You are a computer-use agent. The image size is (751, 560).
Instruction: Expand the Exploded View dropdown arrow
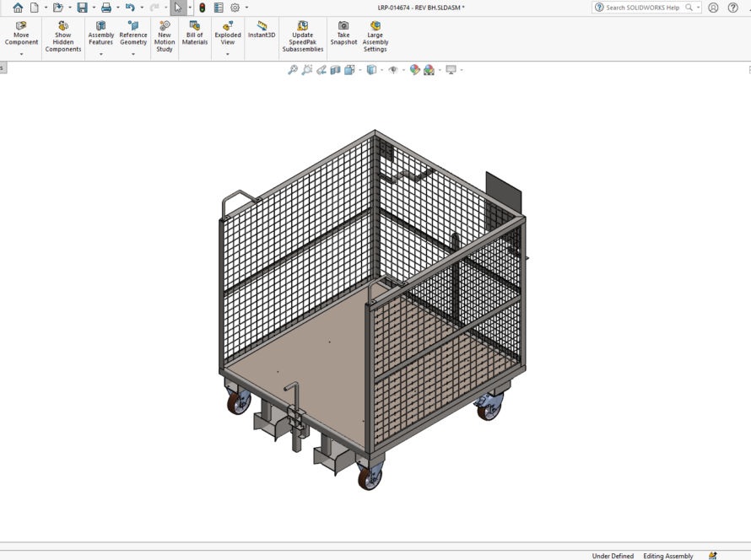pyautogui.click(x=228, y=55)
